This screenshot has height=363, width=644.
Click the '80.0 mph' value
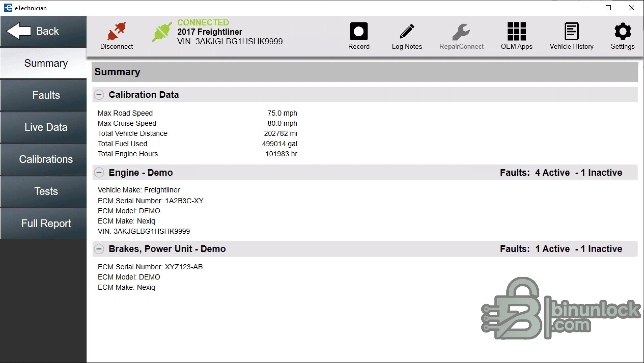(x=282, y=123)
